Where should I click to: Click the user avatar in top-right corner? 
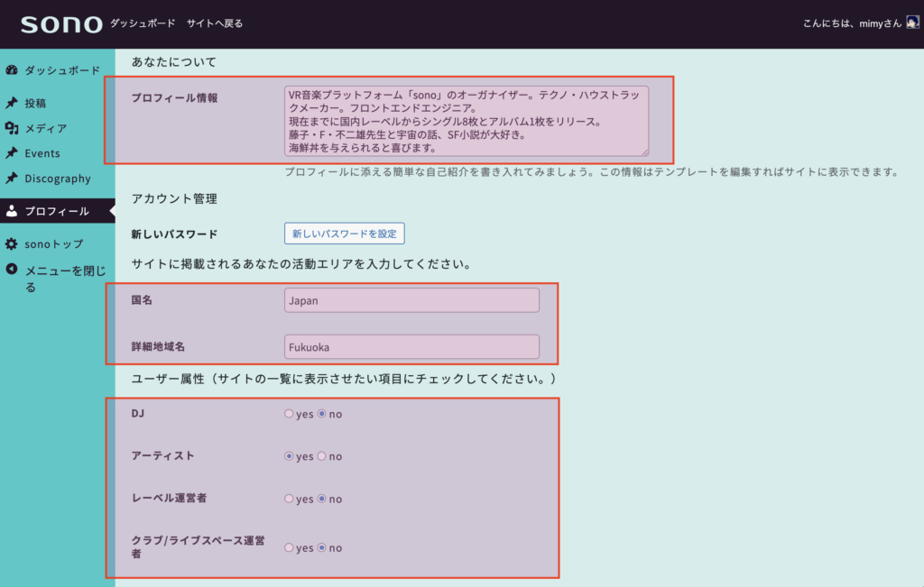pyautogui.click(x=912, y=23)
